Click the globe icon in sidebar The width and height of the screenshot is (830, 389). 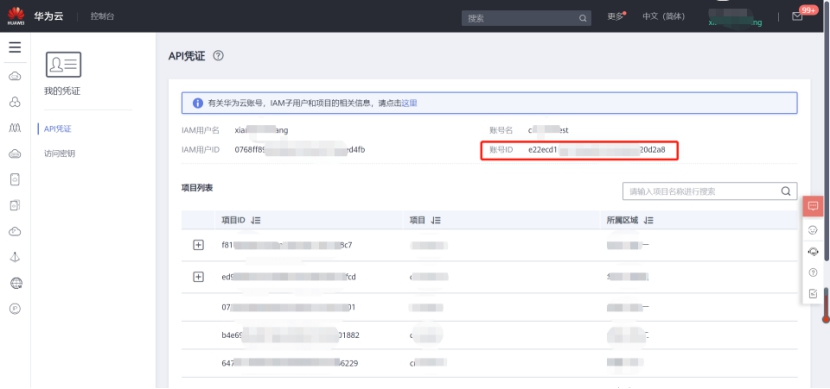[16, 284]
